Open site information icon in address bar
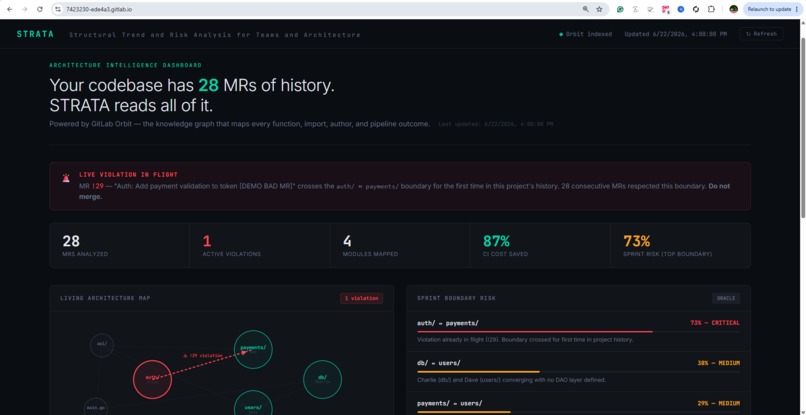 [58, 9]
